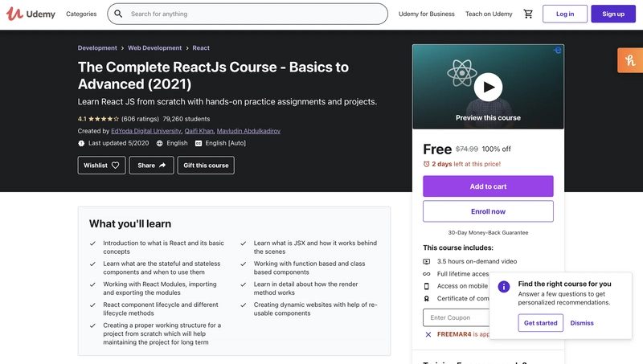Viewport: 643px width, 364px height.
Task: Click the checkmark beside React component lifecycle
Action: 92,305
